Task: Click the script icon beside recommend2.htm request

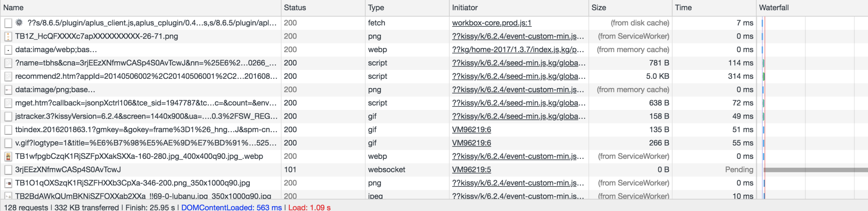Action: (8, 76)
